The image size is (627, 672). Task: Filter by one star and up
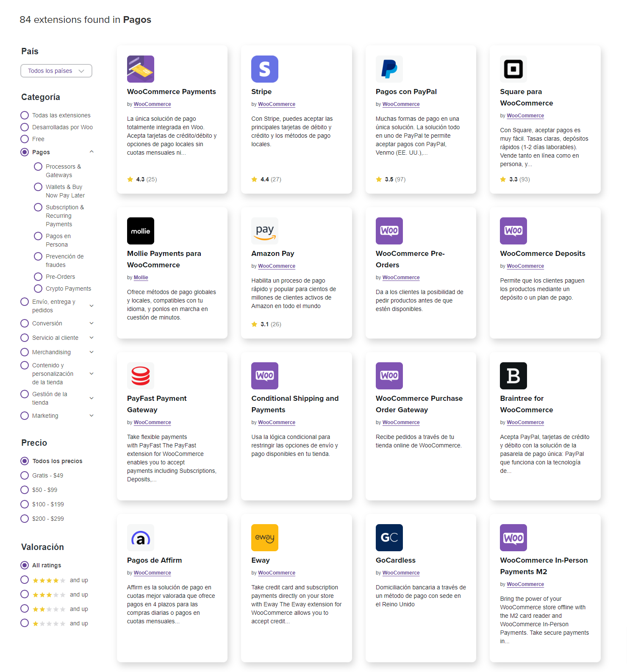coord(25,623)
